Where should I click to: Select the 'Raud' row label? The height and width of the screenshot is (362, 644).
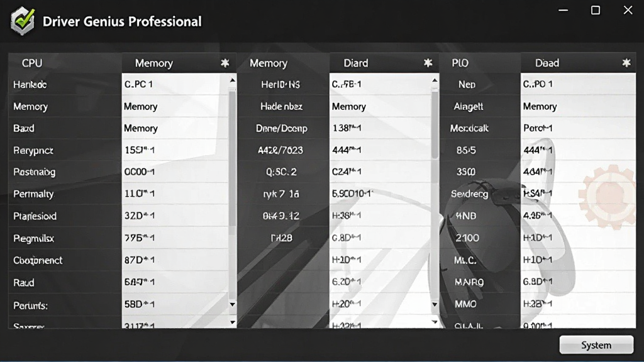(24, 282)
